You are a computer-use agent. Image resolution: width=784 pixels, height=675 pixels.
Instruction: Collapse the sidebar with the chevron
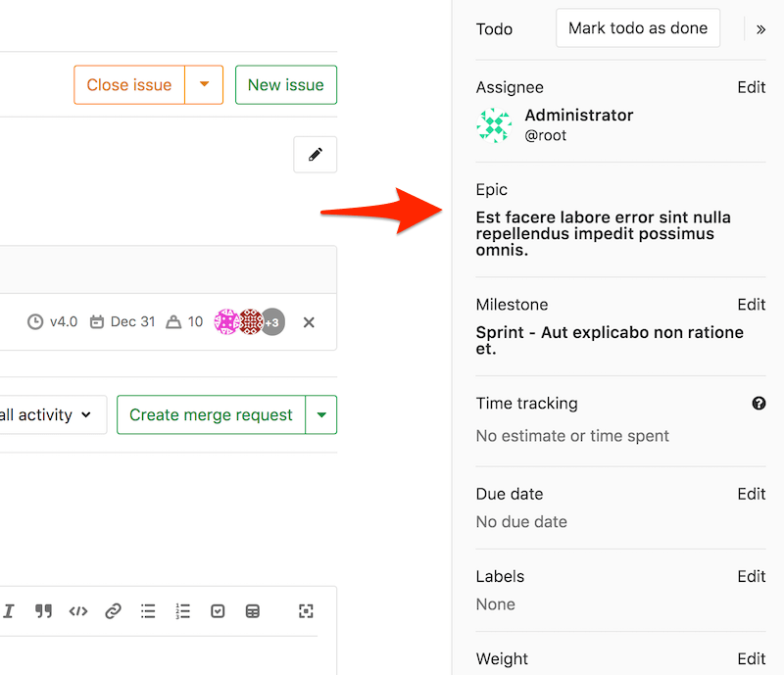pos(761,28)
